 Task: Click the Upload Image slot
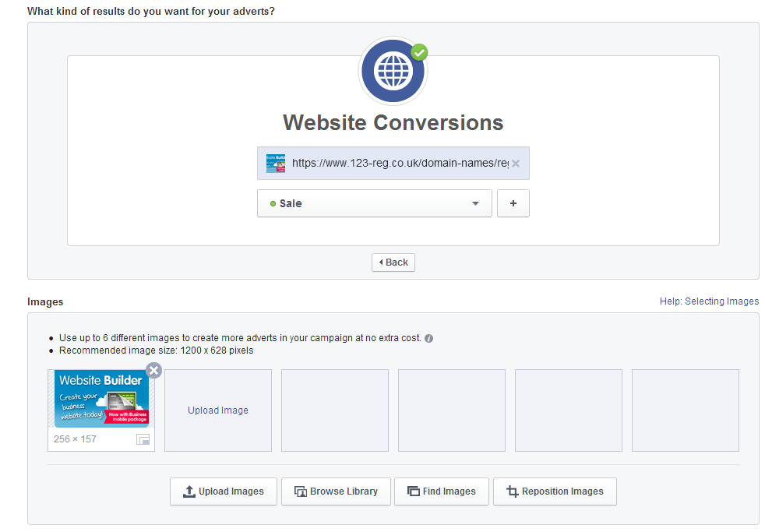click(218, 410)
